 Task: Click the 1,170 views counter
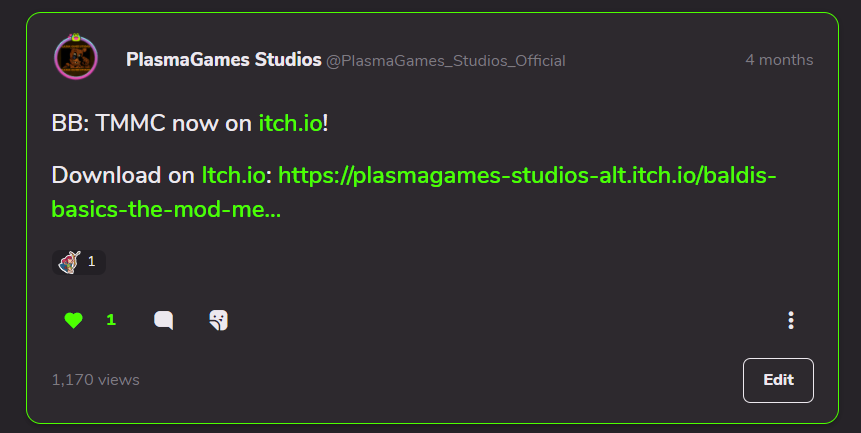[96, 380]
